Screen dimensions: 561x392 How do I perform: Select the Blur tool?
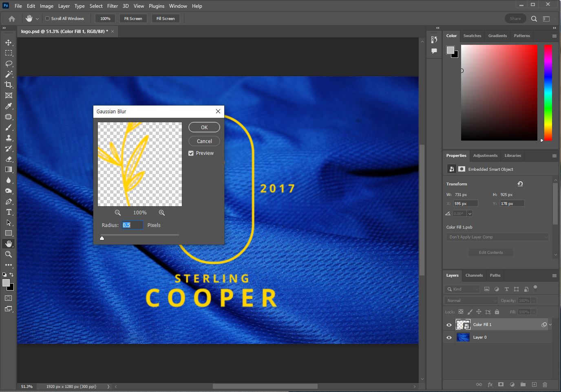click(x=9, y=180)
